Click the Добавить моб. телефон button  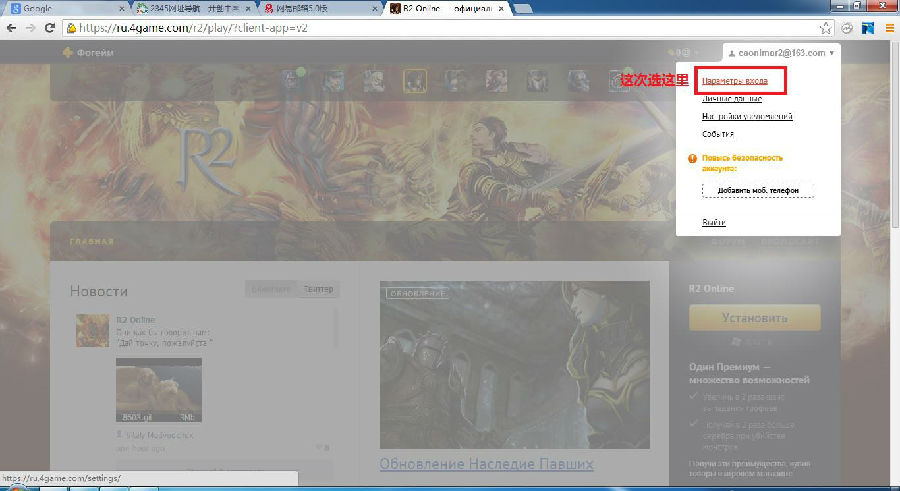click(757, 190)
